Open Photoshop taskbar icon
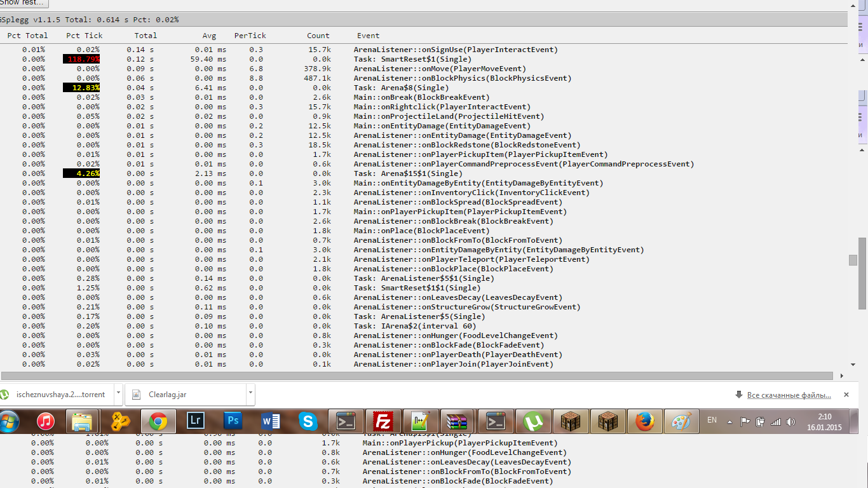Viewport: 868px width, 488px height. point(233,421)
